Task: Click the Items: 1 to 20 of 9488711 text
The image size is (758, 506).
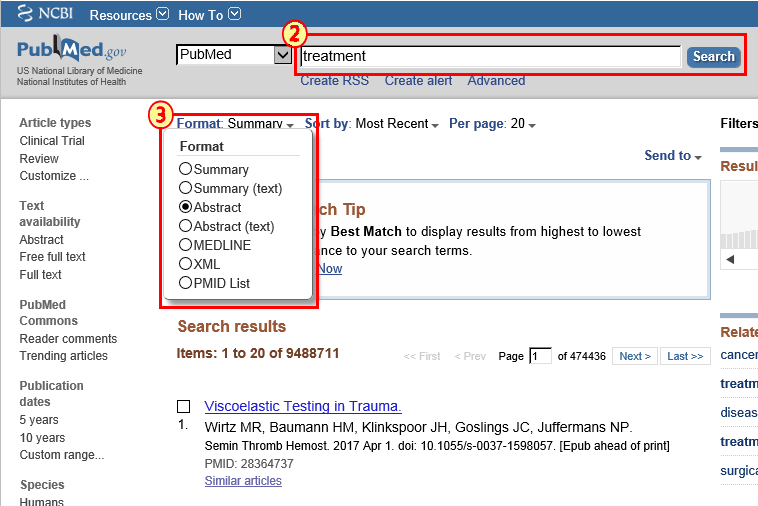Action: (258, 353)
